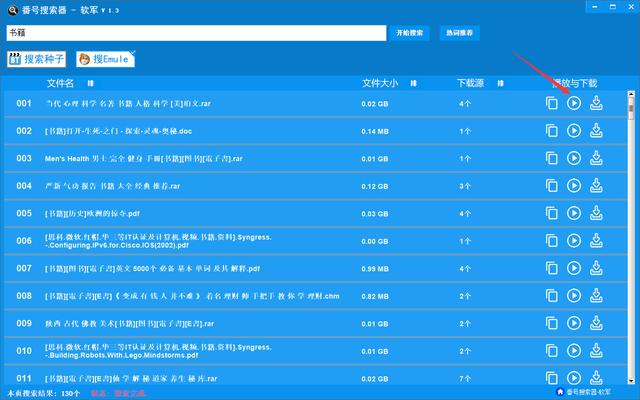The image size is (640, 400).
Task: Download the row 008 chm file
Action: pos(596,296)
